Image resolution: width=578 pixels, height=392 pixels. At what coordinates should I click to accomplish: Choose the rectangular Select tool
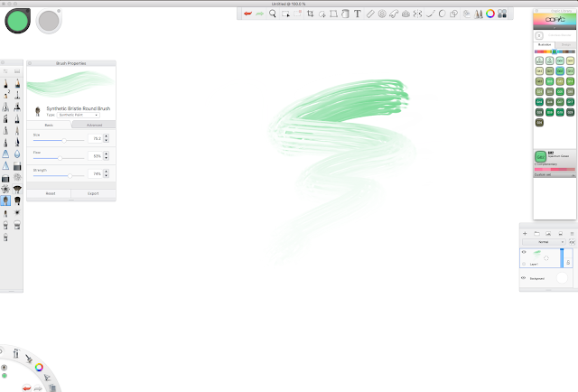285,14
